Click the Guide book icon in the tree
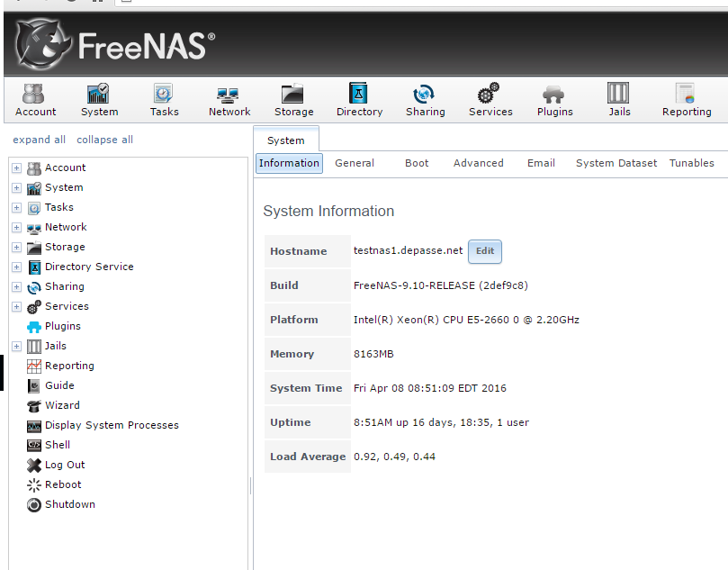 click(34, 386)
